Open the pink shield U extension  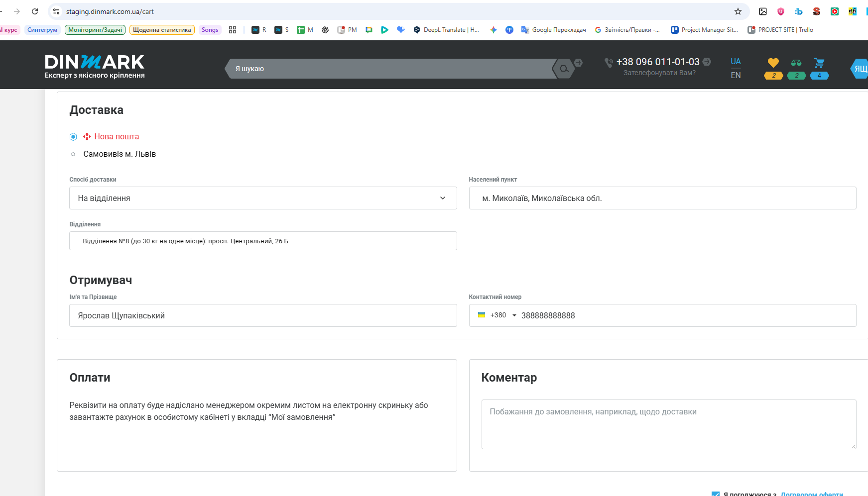tap(780, 11)
